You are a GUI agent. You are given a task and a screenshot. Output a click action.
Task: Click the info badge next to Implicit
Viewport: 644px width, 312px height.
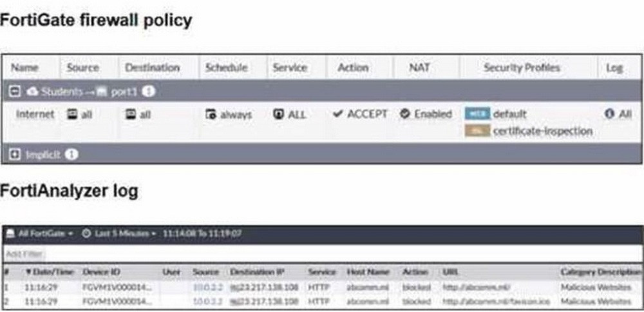[x=71, y=155]
